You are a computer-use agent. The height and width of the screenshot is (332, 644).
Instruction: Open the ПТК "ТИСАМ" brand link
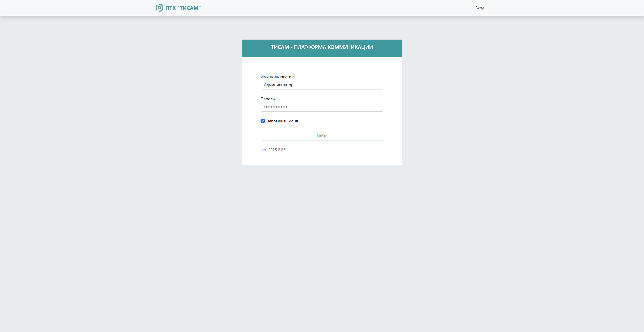(178, 8)
